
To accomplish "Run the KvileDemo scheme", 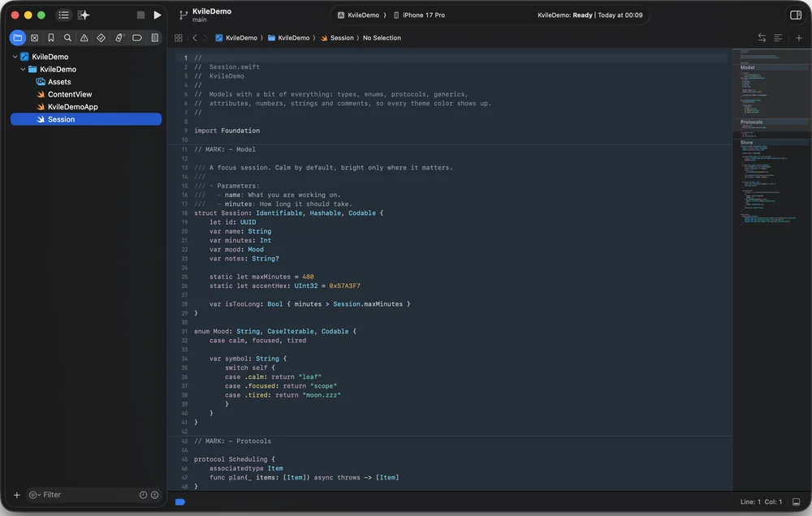I will (x=157, y=15).
